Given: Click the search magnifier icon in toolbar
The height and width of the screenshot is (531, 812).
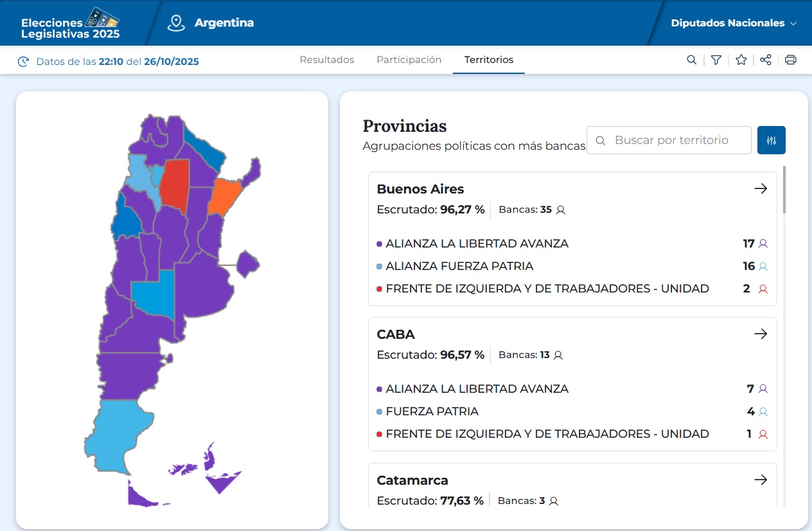Looking at the screenshot, I should 691,60.
